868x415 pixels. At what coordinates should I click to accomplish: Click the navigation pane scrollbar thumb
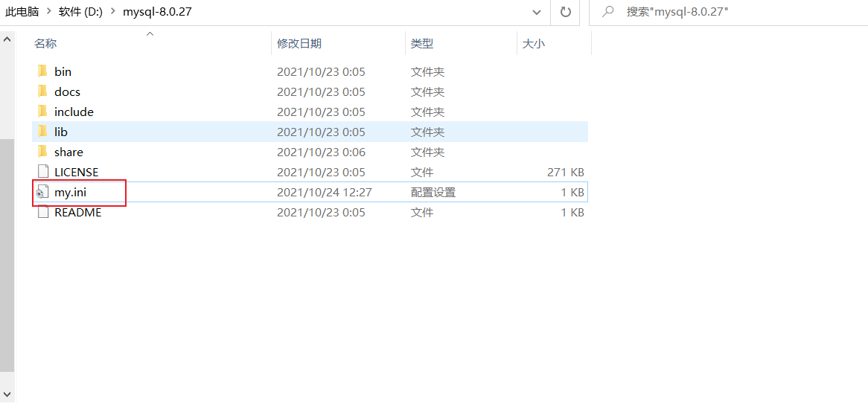7,255
